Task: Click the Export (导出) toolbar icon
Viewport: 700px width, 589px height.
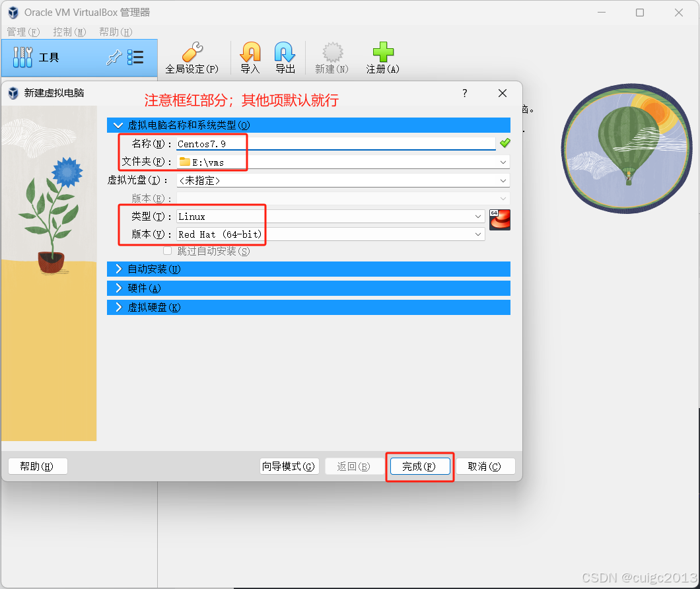Action: pos(285,52)
